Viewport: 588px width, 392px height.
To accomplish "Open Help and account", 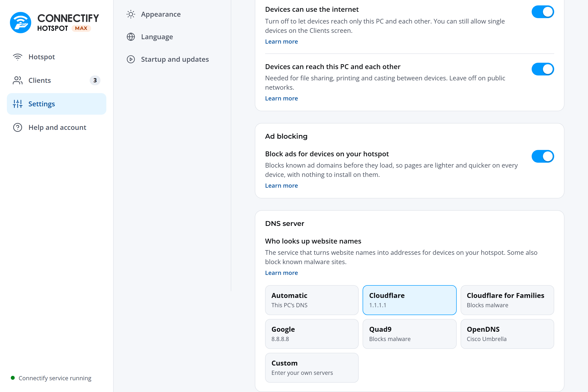I will [x=57, y=127].
